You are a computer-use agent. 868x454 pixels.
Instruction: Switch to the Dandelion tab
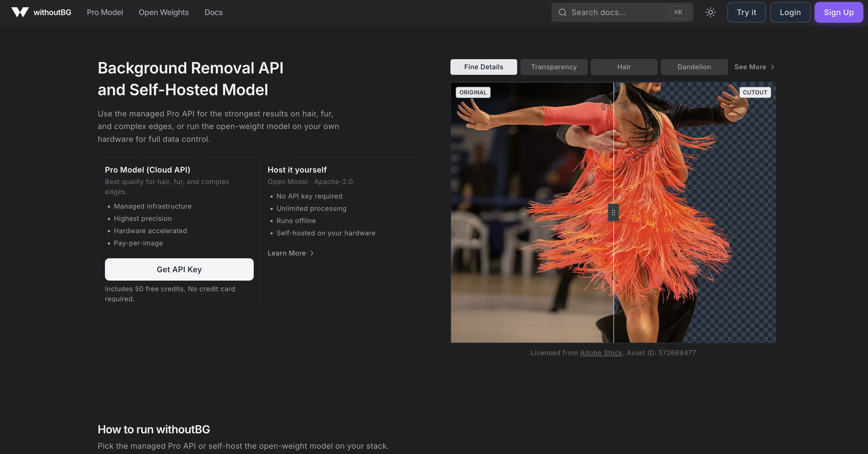pyautogui.click(x=694, y=67)
